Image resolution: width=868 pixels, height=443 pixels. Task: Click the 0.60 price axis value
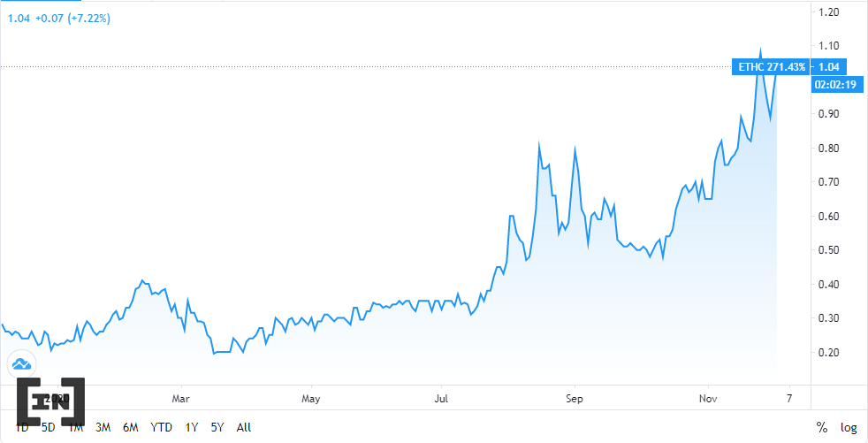click(x=829, y=217)
